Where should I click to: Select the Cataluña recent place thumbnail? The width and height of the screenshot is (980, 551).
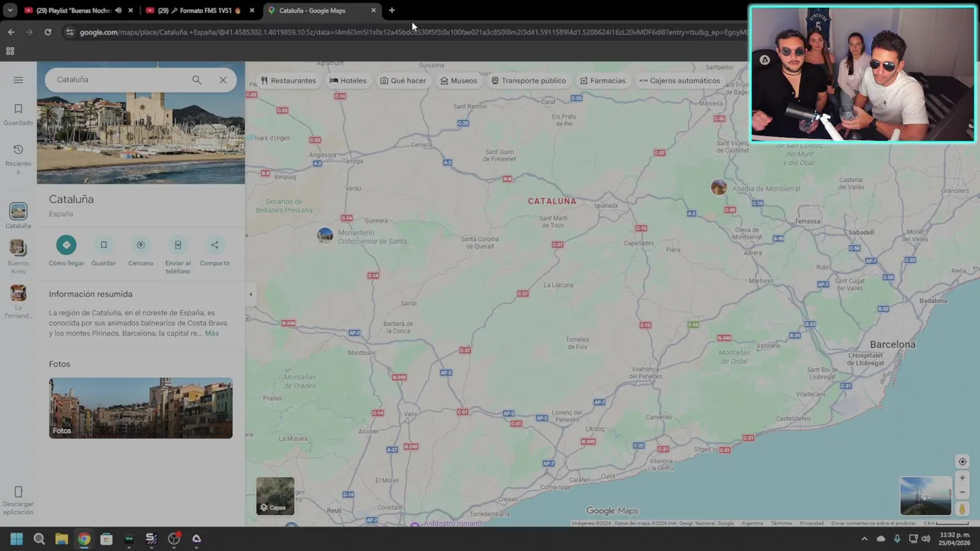coord(18,211)
